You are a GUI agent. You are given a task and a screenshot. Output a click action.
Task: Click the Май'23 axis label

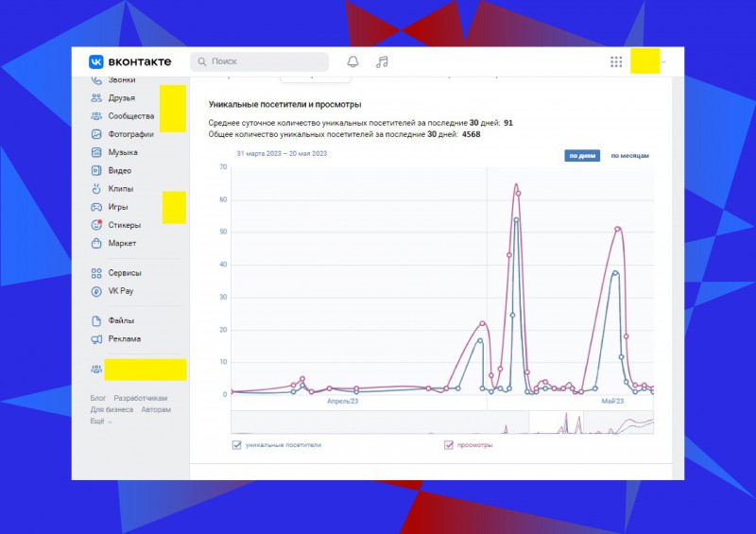612,402
